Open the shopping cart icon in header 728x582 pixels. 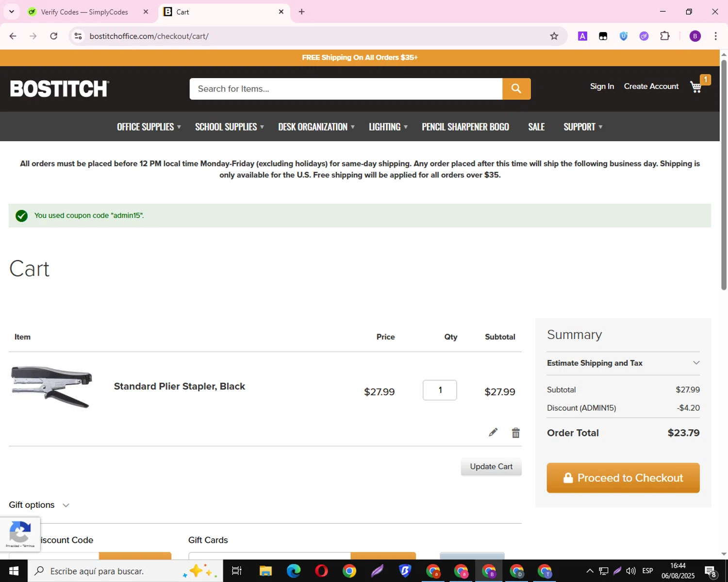tap(696, 87)
